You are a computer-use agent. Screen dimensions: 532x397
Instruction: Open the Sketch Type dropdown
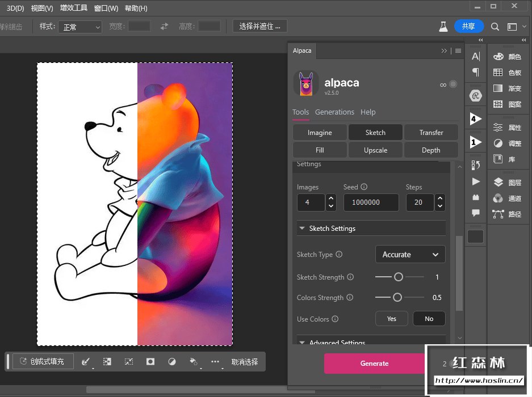(x=410, y=255)
